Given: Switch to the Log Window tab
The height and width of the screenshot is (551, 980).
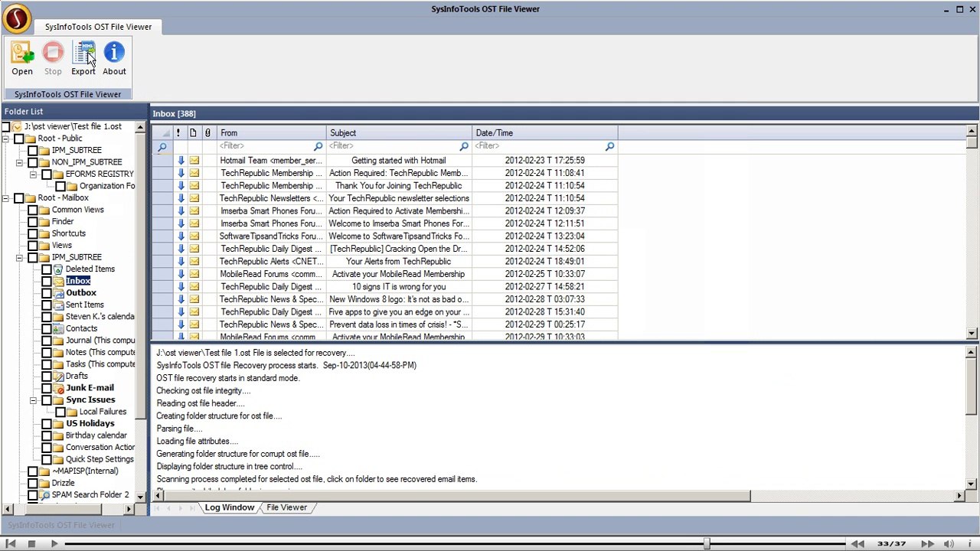Looking at the screenshot, I should pyautogui.click(x=229, y=507).
